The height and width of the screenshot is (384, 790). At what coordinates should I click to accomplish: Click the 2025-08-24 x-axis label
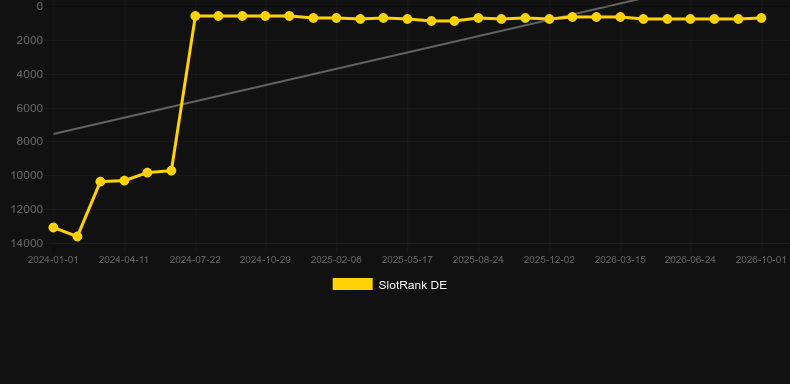click(478, 260)
